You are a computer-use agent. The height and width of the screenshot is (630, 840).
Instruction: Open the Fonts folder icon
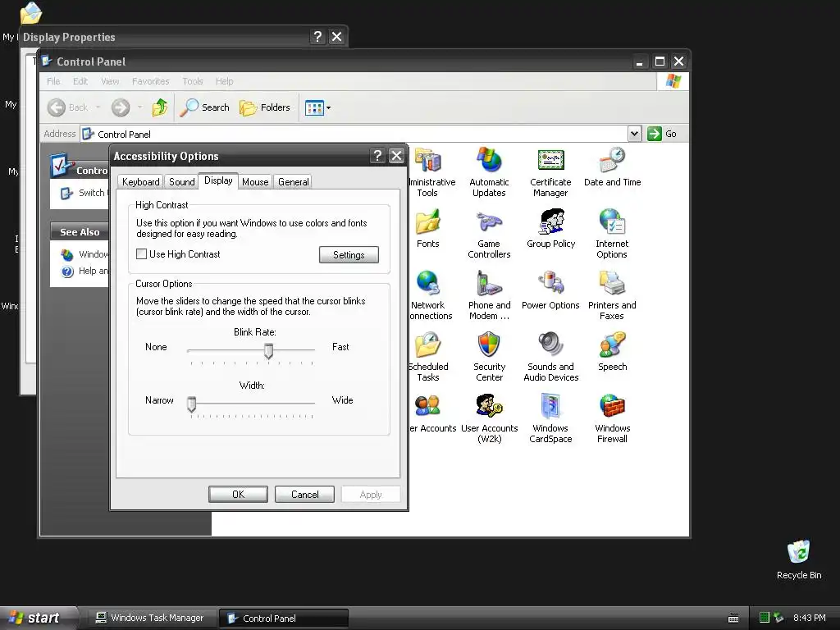[427, 228]
